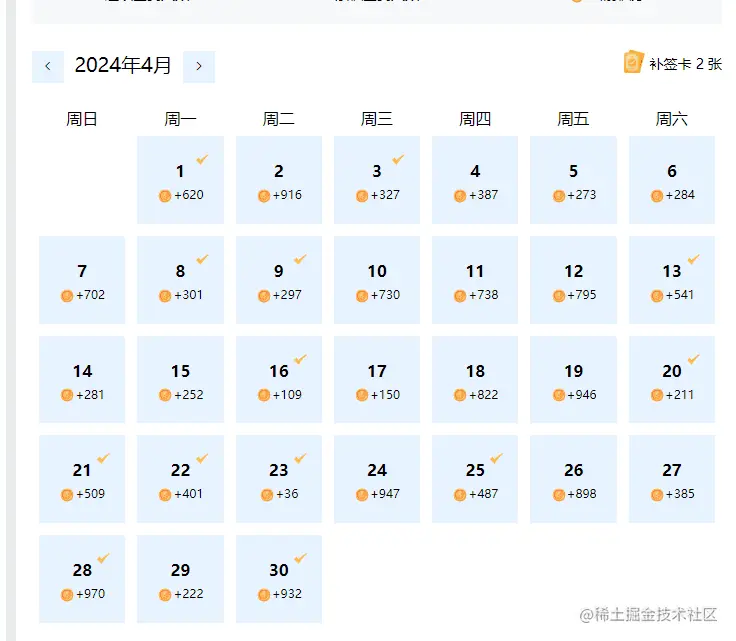The height and width of the screenshot is (641, 736).
Task: Click the 补签卡 2 张 text
Action: [685, 64]
